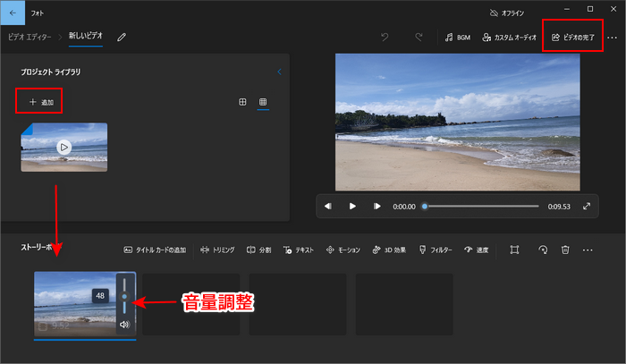Open the BGM background music option

(x=457, y=38)
